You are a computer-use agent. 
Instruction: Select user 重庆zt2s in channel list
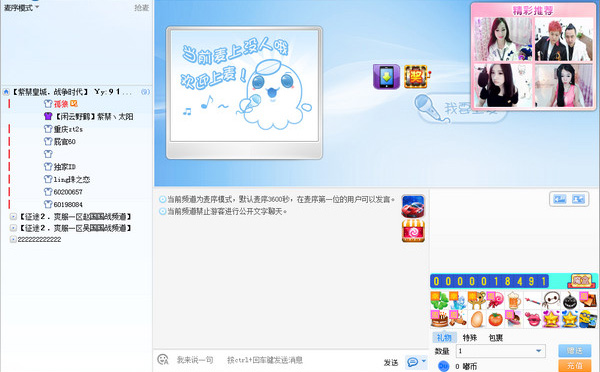coord(68,129)
